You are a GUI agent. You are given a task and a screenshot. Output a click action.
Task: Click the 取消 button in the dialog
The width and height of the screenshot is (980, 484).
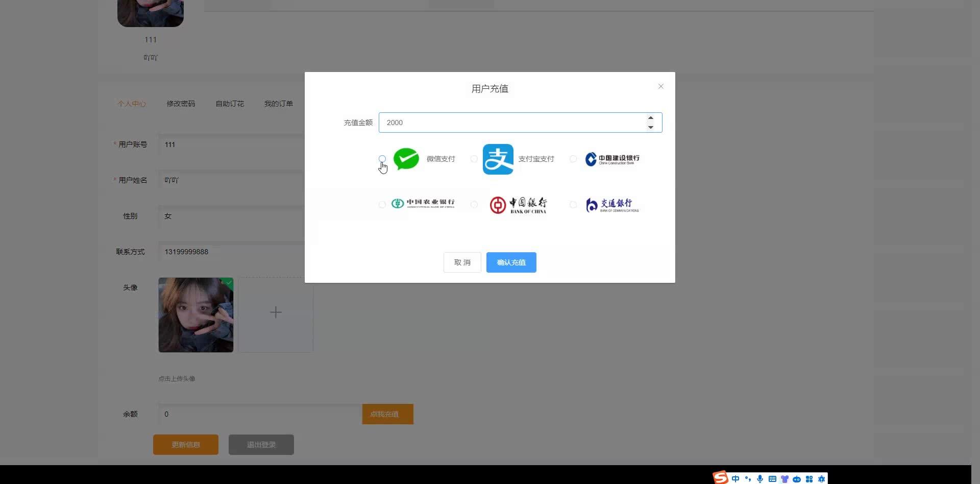[x=462, y=262]
